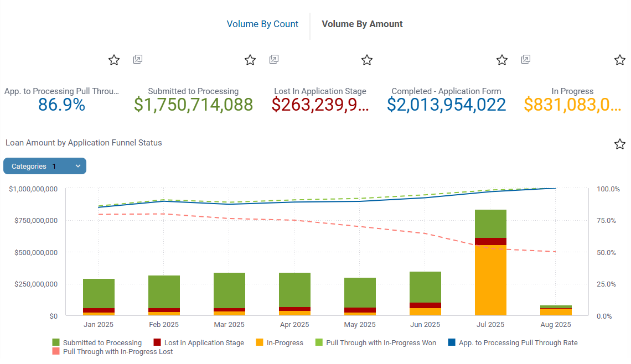The height and width of the screenshot is (364, 631).
Task: Switch to Volume By Count tab
Action: tap(262, 24)
